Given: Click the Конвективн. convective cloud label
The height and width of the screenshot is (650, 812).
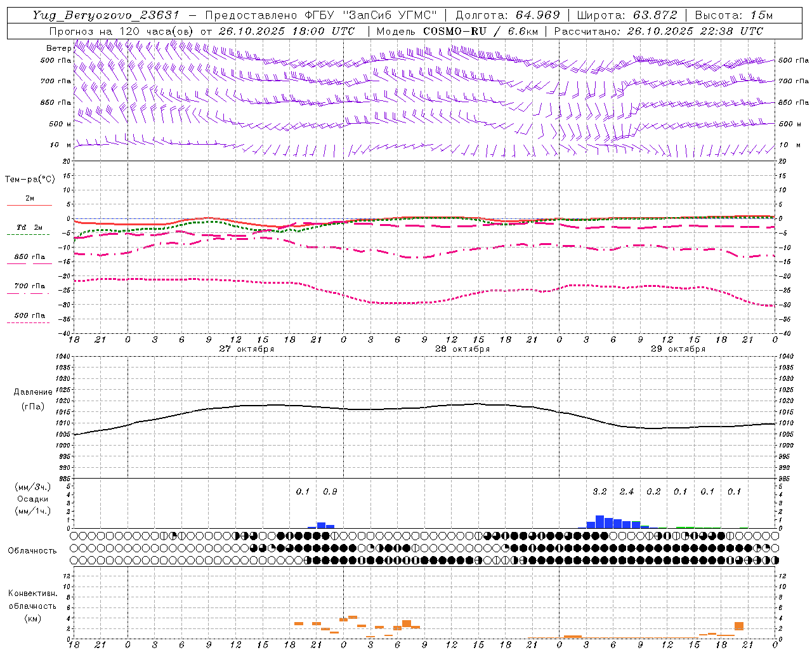Looking at the screenshot, I should (x=32, y=594).
